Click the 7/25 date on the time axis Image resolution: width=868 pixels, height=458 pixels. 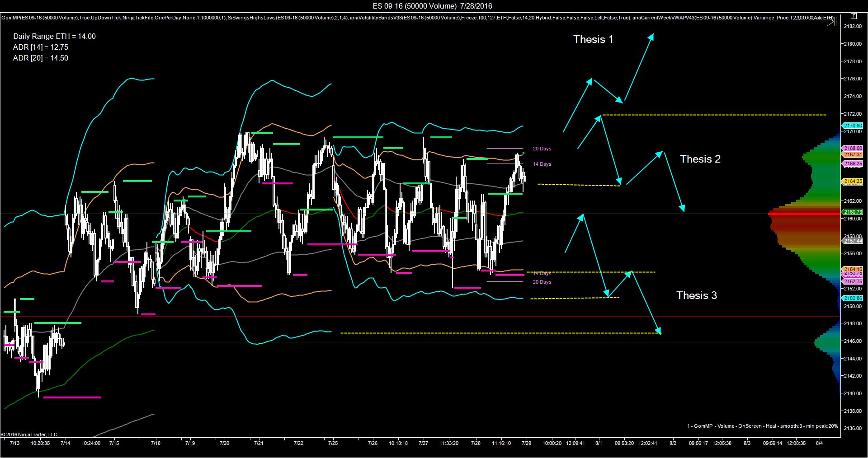pos(333,443)
